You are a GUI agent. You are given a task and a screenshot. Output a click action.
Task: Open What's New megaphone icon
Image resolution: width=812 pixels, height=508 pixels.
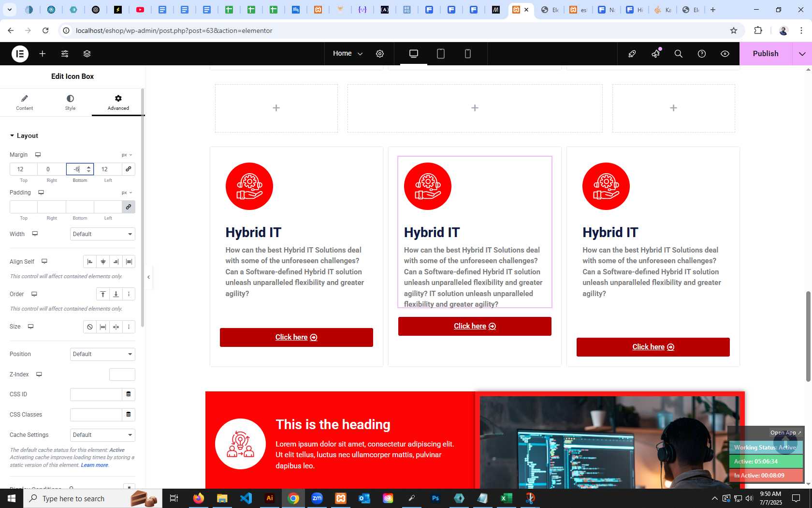click(655, 54)
